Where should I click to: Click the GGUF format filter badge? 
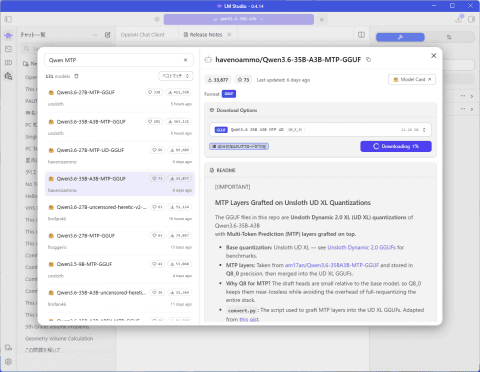229,94
